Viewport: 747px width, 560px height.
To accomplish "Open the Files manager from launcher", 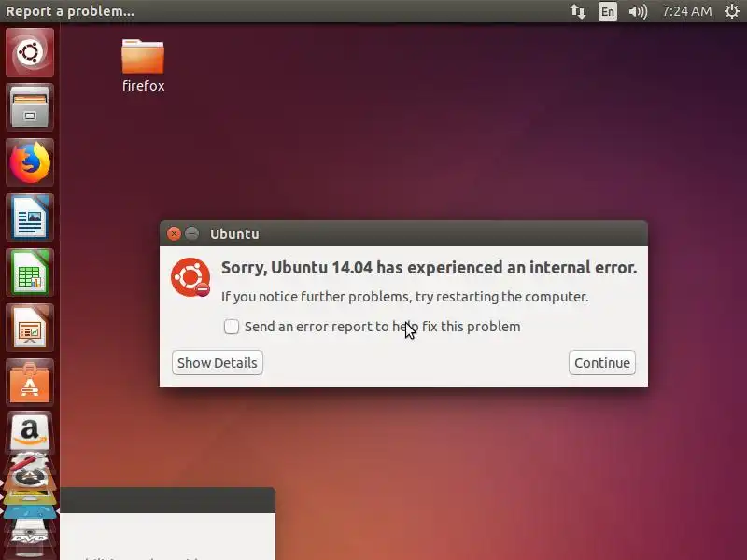I will (x=30, y=107).
